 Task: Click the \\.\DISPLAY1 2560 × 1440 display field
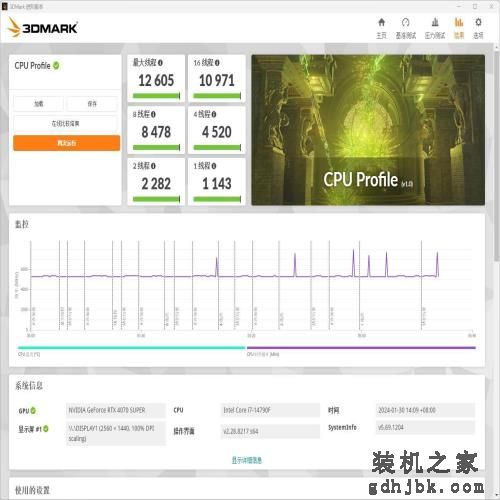tap(116, 433)
